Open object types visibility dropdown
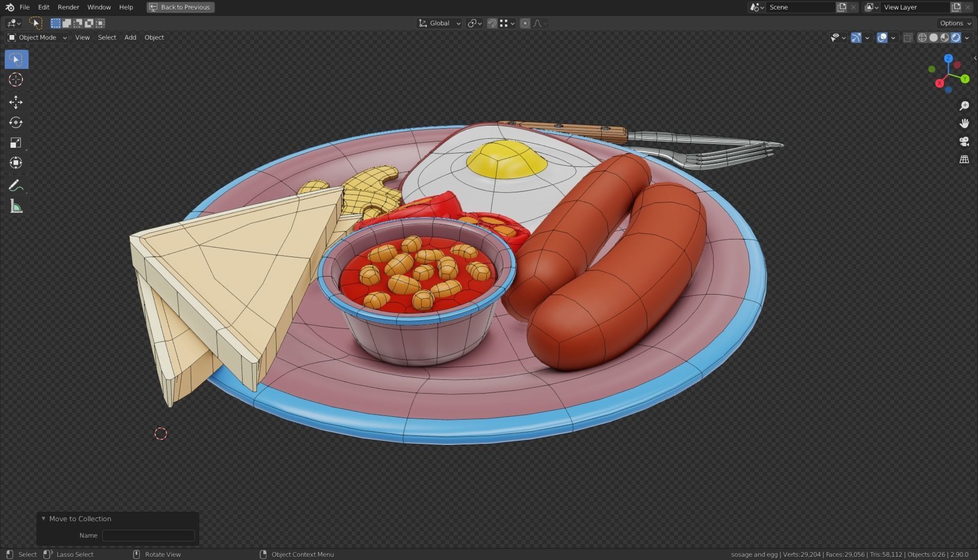The image size is (978, 560). [838, 38]
